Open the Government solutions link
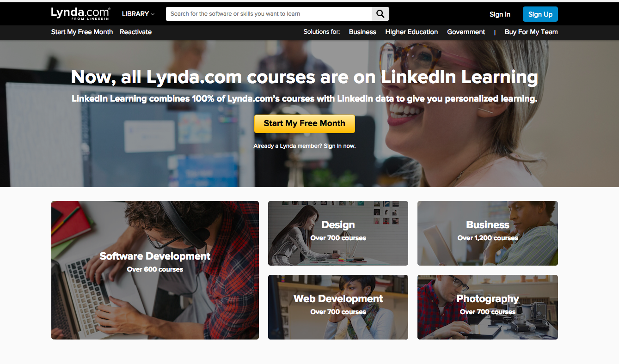Viewport: 619px width, 364px height. [466, 32]
